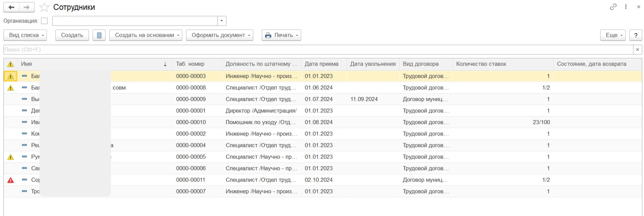644x216 pixels.
Task: Click the 23/100 rate value
Action: (x=541, y=122)
